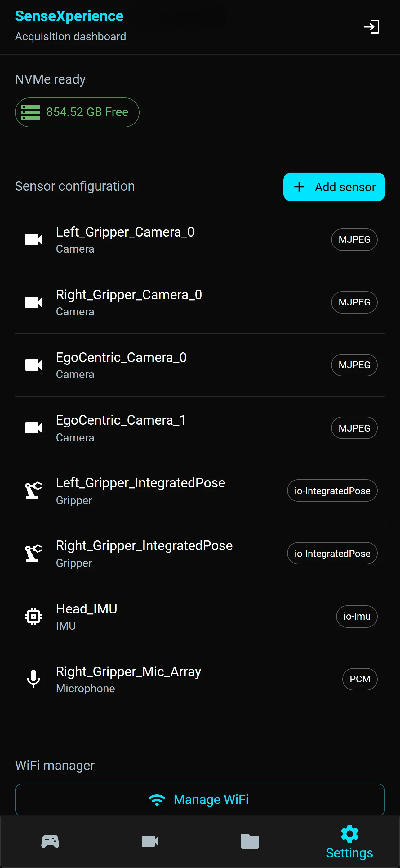Image resolution: width=400 pixels, height=868 pixels.
Task: Click the robot arm icon for Left_Gripper_IntegratedPose
Action: point(34,490)
